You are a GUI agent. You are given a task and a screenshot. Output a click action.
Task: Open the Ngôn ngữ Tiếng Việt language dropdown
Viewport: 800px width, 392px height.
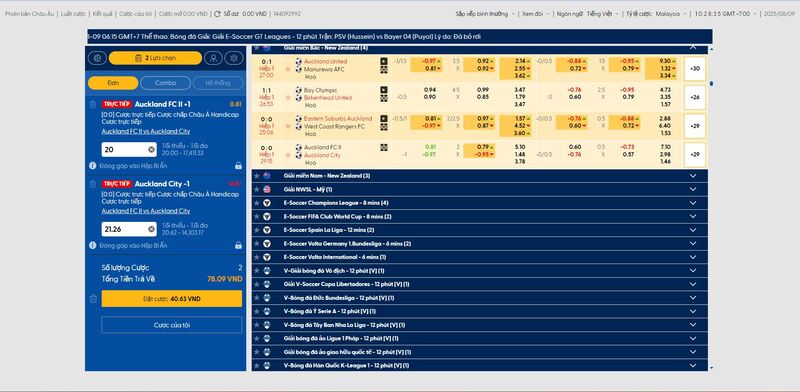587,14
